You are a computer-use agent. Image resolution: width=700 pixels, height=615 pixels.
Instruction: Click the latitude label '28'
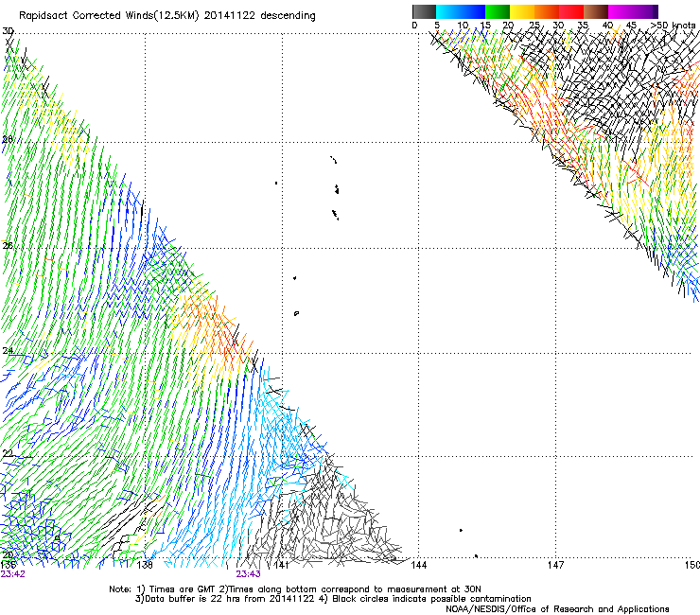pos(8,139)
